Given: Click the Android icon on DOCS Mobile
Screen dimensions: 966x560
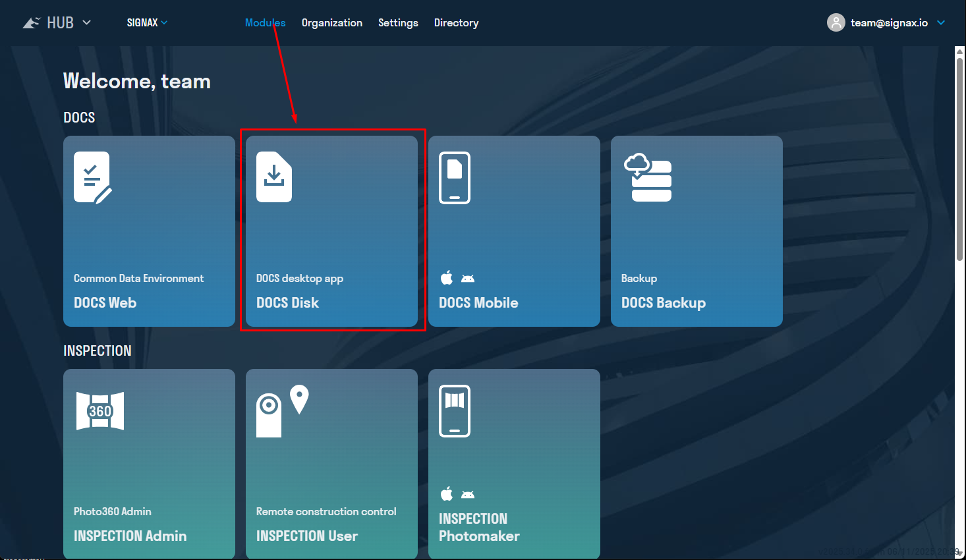Looking at the screenshot, I should pyautogui.click(x=468, y=279).
